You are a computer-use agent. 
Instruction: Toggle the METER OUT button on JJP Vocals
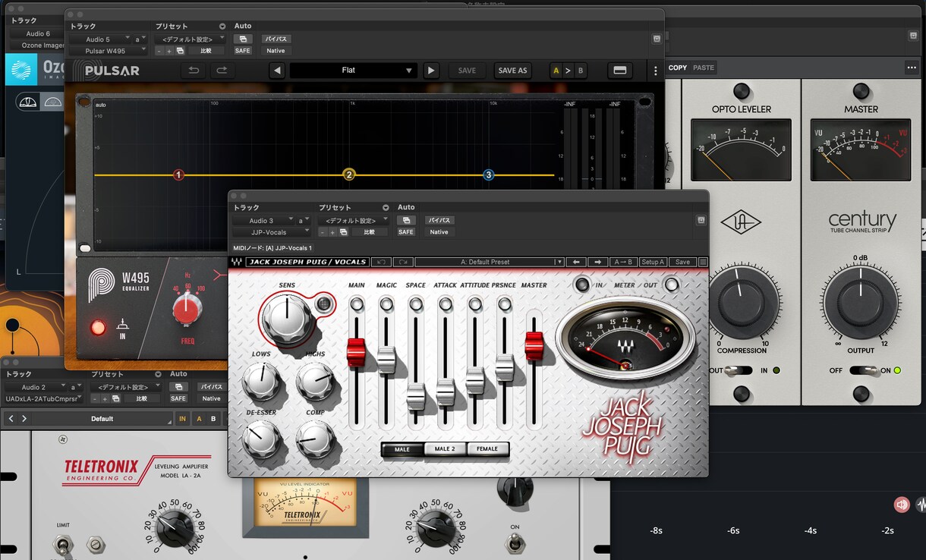click(671, 285)
